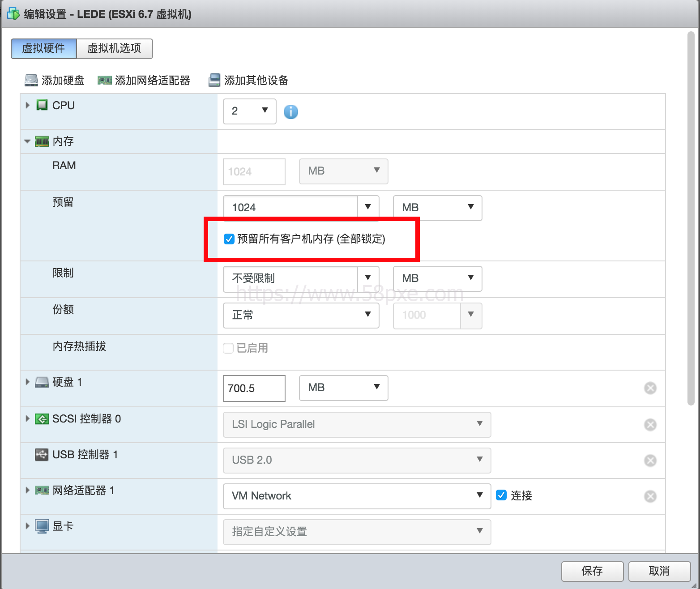Screen dimensions: 700x589
Task: Click the edit settings window title icon
Action: pyautogui.click(x=13, y=14)
